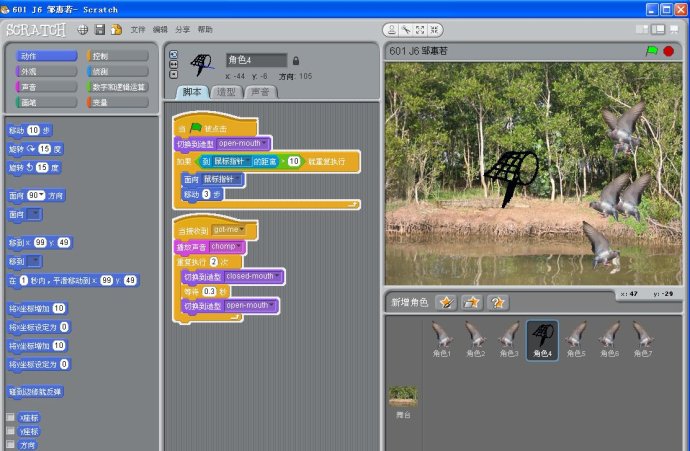Open 鼠标指针 dropdown in distance sensing block
Image resolution: width=690 pixels, height=451 pixels.
pos(231,161)
